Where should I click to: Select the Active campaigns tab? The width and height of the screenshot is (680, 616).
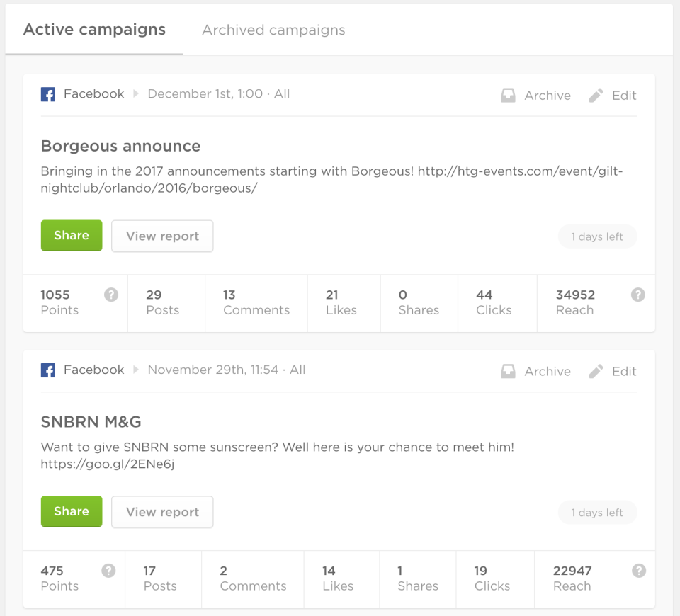coord(94,30)
